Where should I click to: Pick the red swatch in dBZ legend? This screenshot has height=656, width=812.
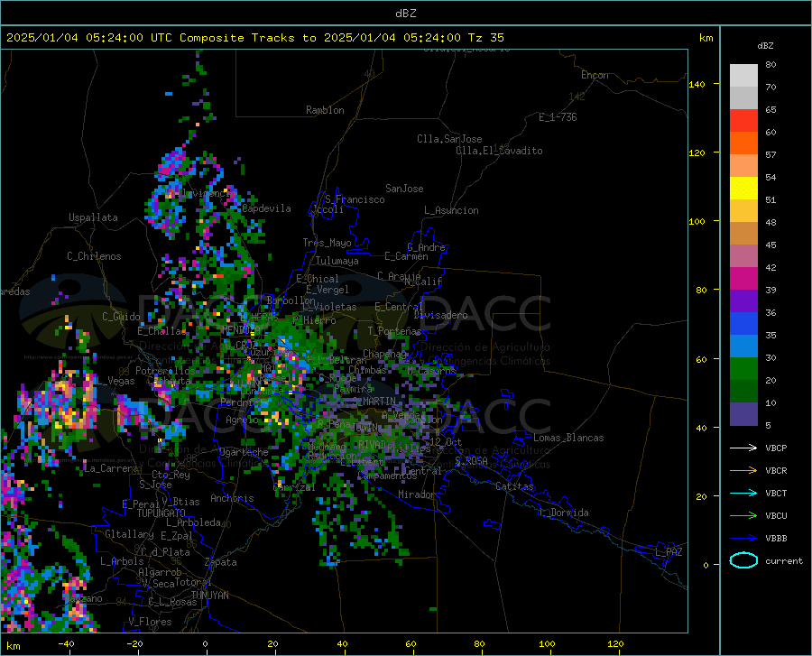coord(743,121)
